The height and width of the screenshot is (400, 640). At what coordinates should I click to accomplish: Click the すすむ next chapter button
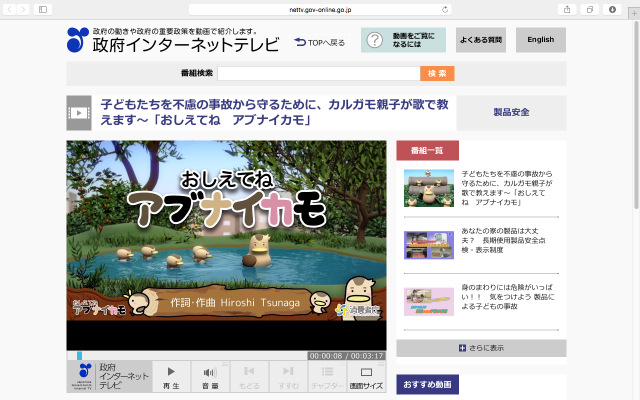288,377
